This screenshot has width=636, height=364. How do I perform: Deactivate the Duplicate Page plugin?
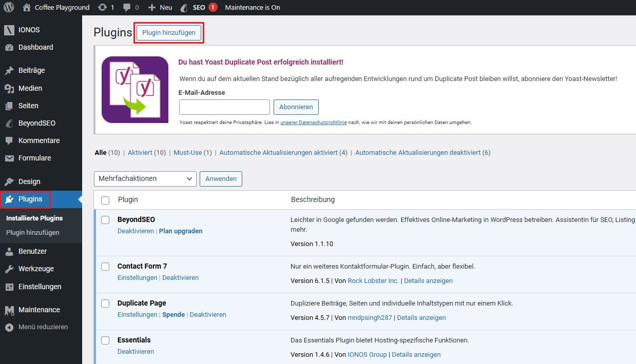[208, 314]
